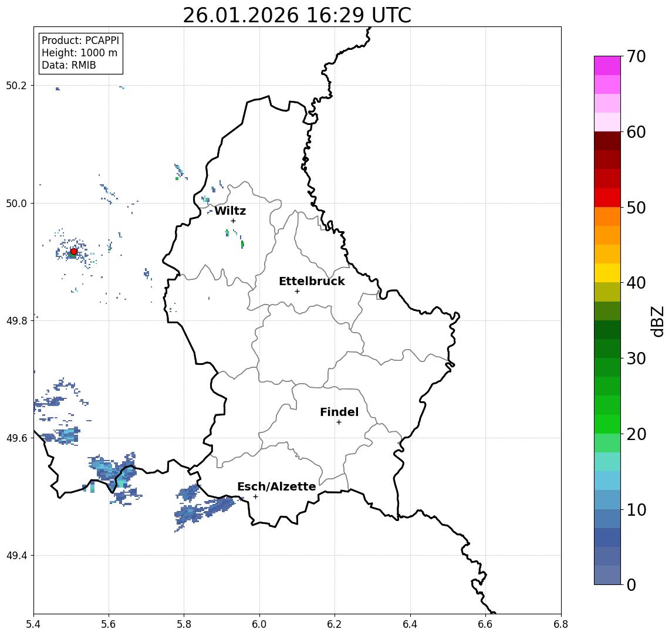Click the Data: RMIB legend line

pos(69,65)
